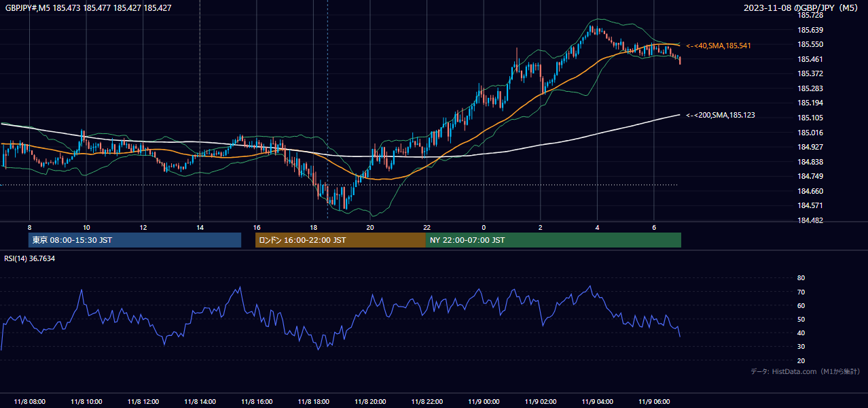Viewport: 868px width, 408px height.
Task: Click price axis value 185.105
Action: (810, 118)
